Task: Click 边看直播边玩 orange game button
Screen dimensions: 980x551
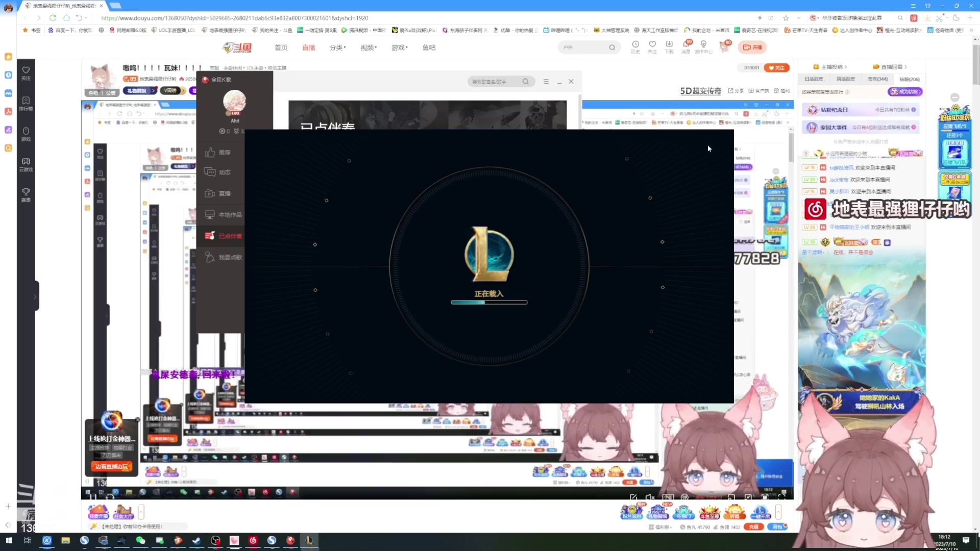Action: (111, 466)
